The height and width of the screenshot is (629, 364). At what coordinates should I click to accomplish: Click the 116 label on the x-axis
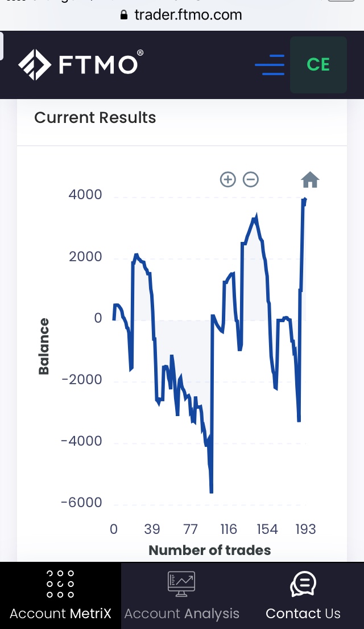[228, 529]
